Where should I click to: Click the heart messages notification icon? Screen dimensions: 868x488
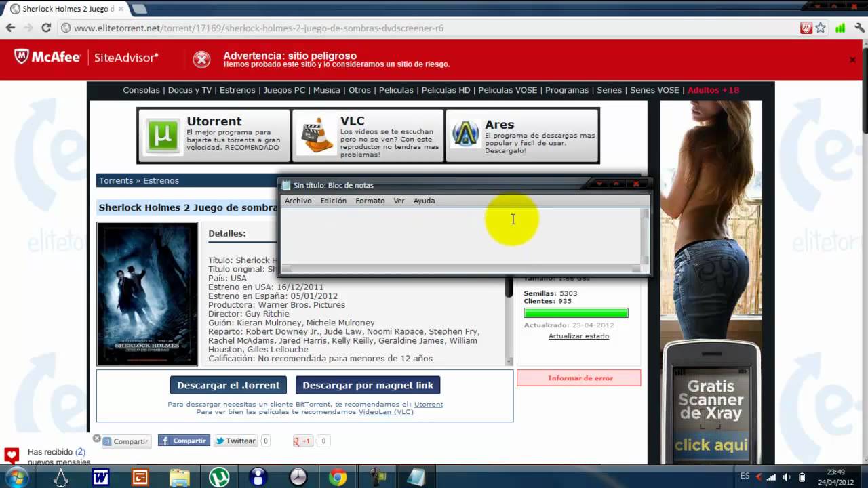(12, 455)
